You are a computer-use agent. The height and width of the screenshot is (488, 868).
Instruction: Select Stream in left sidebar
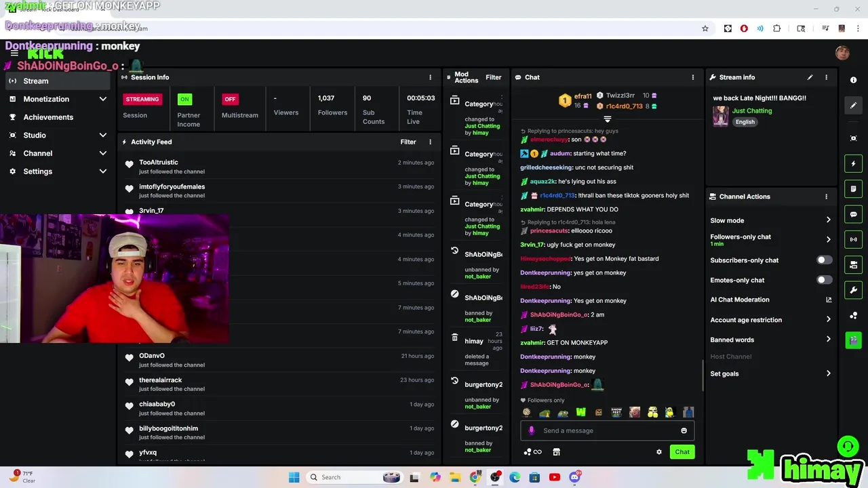click(58, 81)
